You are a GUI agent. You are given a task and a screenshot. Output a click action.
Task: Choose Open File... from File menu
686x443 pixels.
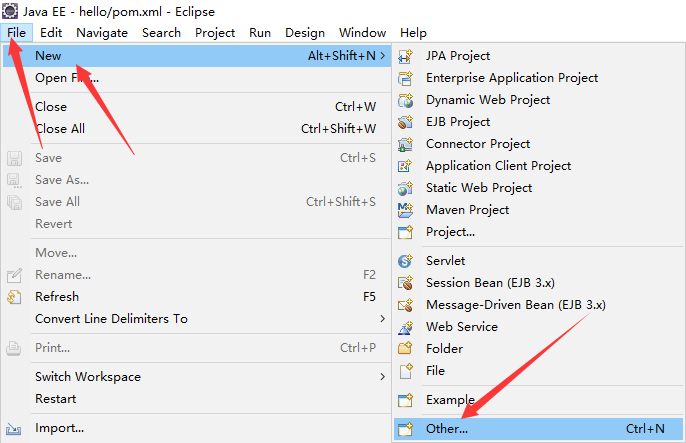pyautogui.click(x=197, y=78)
